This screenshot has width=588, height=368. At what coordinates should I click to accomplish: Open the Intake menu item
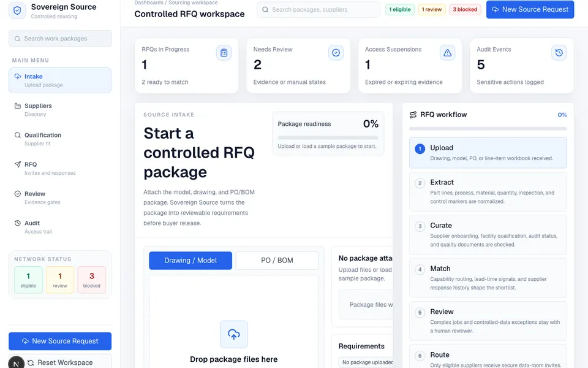[60, 80]
